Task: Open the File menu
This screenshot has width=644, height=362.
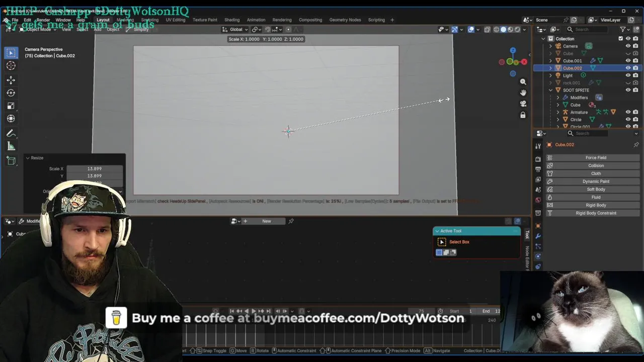Action: point(15,20)
